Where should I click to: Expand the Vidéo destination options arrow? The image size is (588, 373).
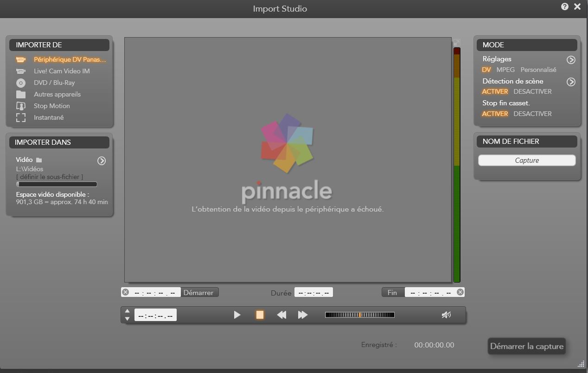pyautogui.click(x=102, y=161)
